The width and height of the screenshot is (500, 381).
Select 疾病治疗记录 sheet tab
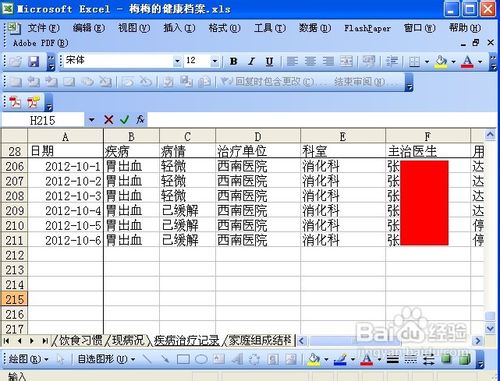186,340
